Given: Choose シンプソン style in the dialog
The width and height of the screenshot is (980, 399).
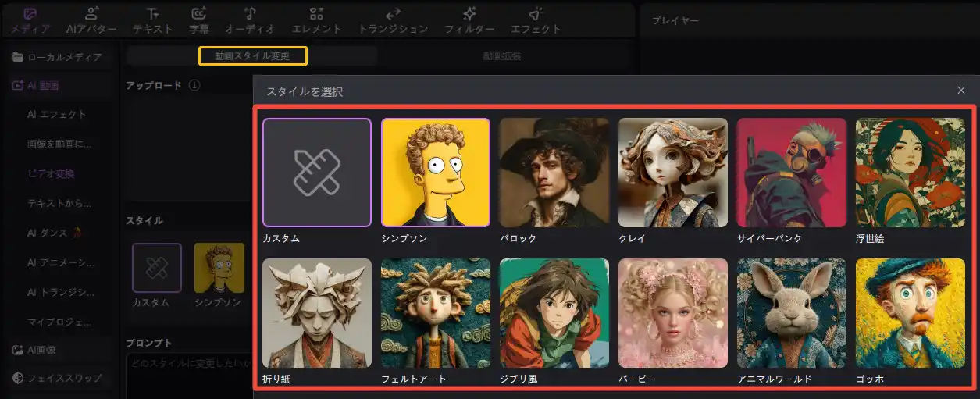Looking at the screenshot, I should 436,173.
